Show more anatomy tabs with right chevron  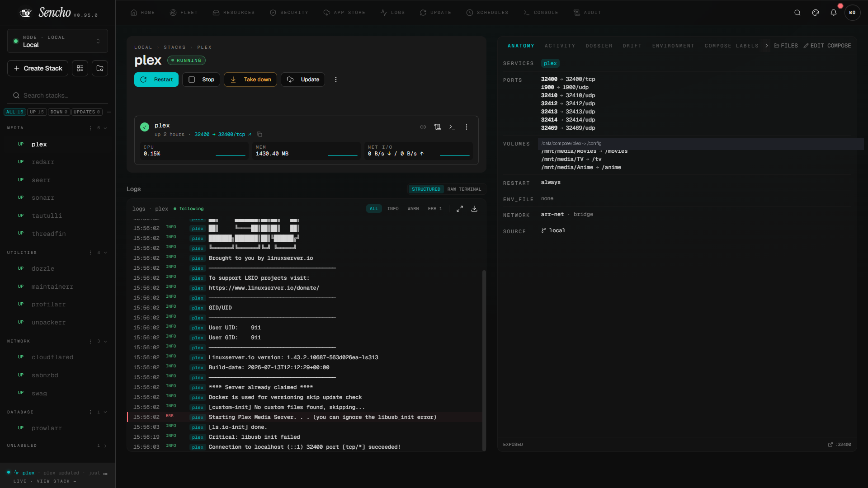766,46
